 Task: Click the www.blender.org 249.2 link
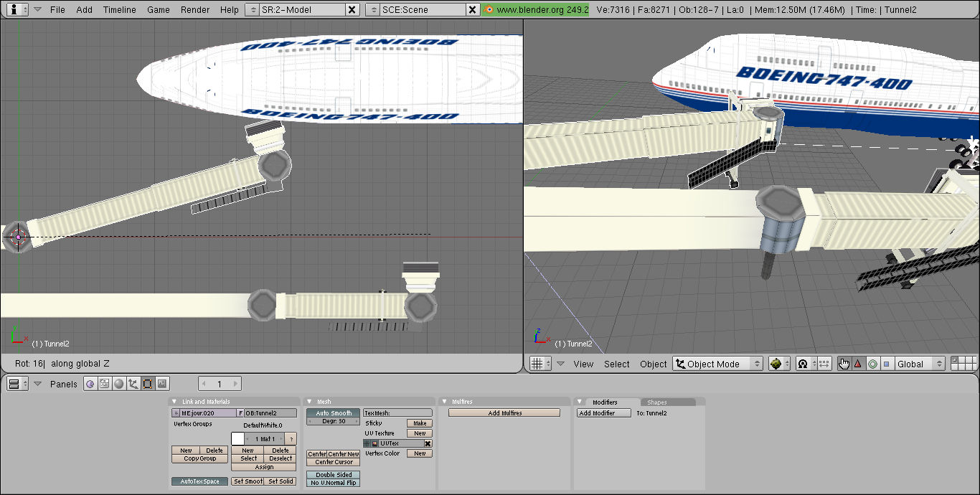[536, 9]
